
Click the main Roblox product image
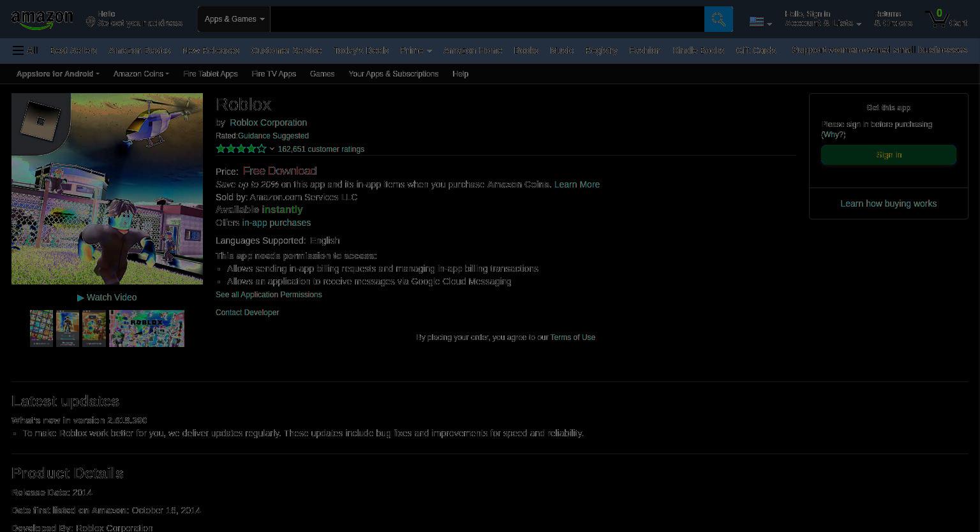point(107,189)
